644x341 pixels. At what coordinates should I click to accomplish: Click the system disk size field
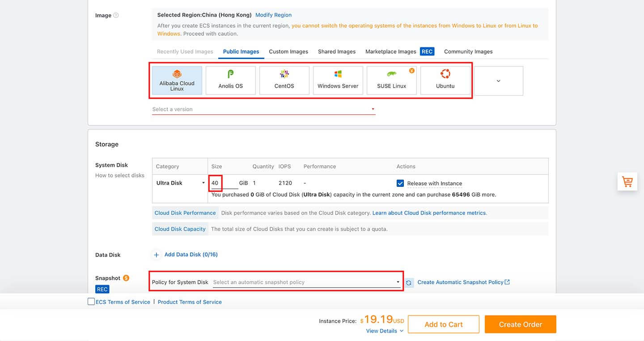tap(224, 183)
